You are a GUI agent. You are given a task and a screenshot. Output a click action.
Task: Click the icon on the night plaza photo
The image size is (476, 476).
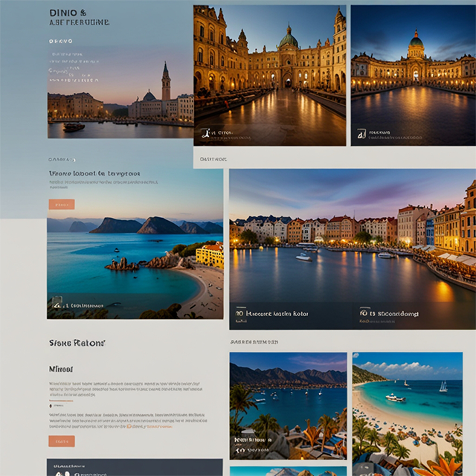205,135
